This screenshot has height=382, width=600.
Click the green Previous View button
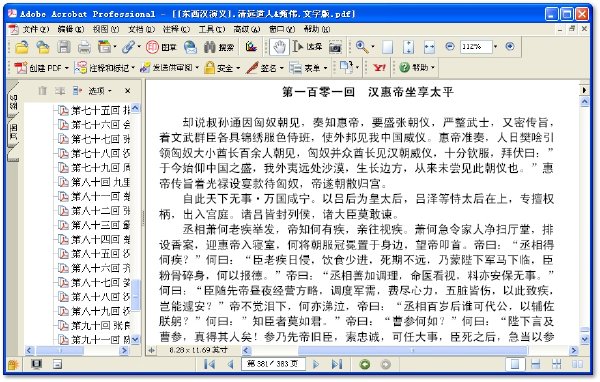365,364
